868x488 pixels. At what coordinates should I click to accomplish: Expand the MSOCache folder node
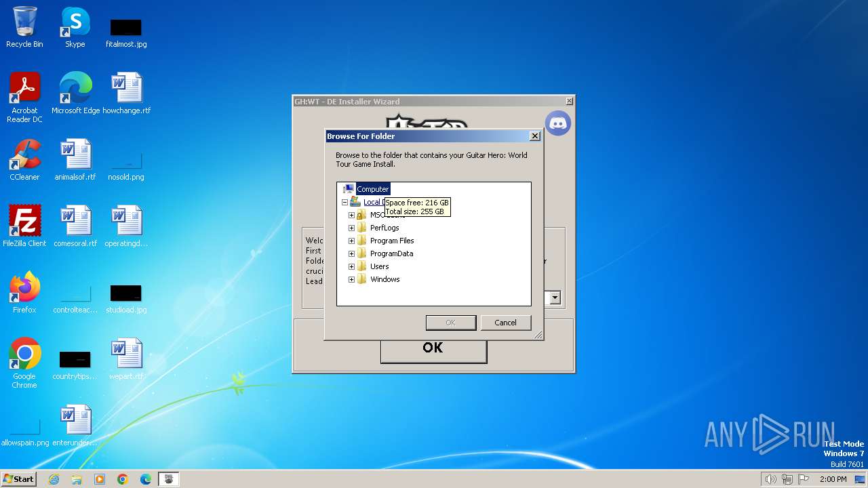coord(351,215)
